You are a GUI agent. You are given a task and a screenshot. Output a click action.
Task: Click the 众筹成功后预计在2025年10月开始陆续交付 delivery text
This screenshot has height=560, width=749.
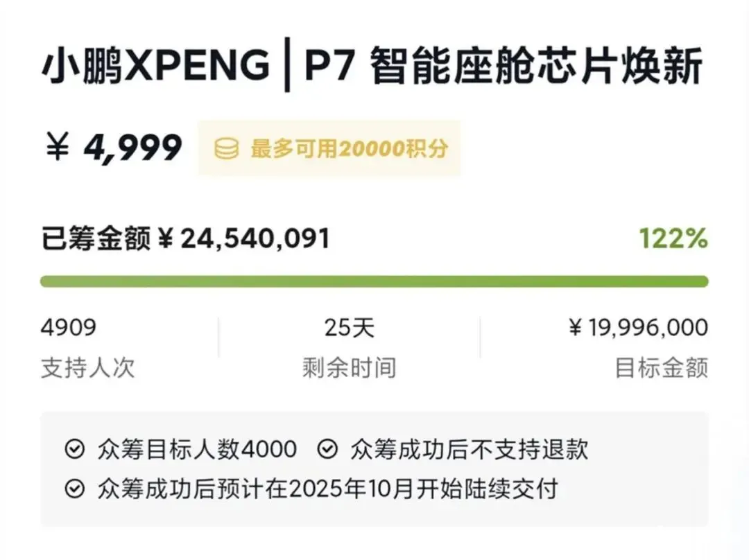328,490
